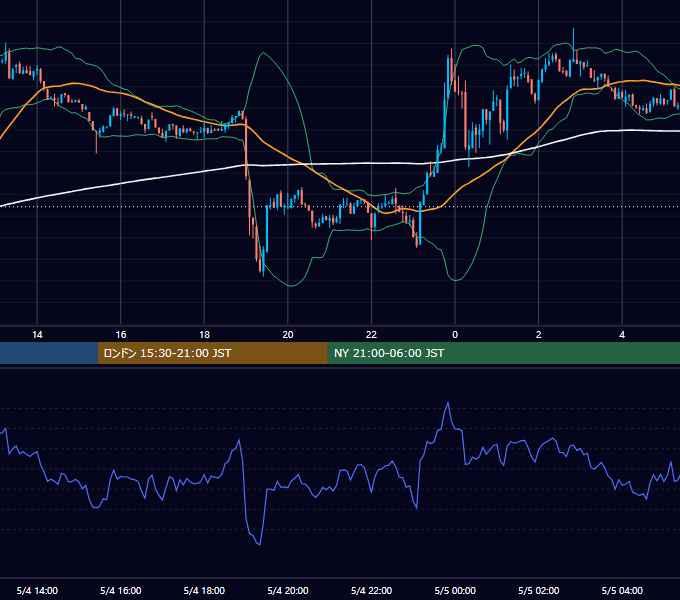Click the 5/4 14:00 label on oscillator axis

37,591
